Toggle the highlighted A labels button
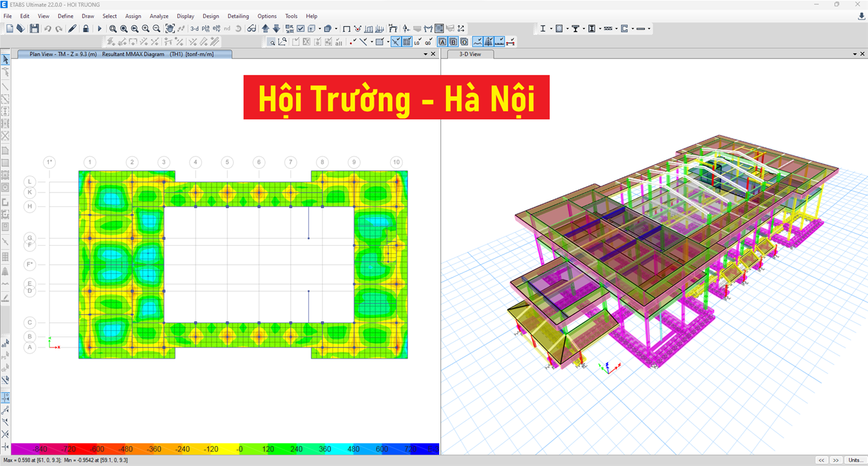Image resolution: width=868 pixels, height=466 pixels. pyautogui.click(x=443, y=41)
